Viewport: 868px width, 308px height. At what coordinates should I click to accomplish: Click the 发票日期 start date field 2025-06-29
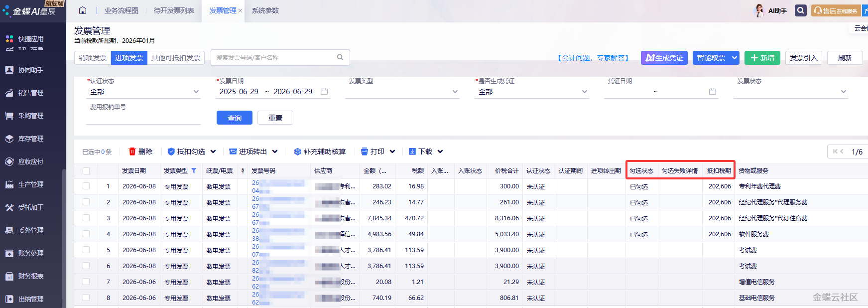point(239,92)
